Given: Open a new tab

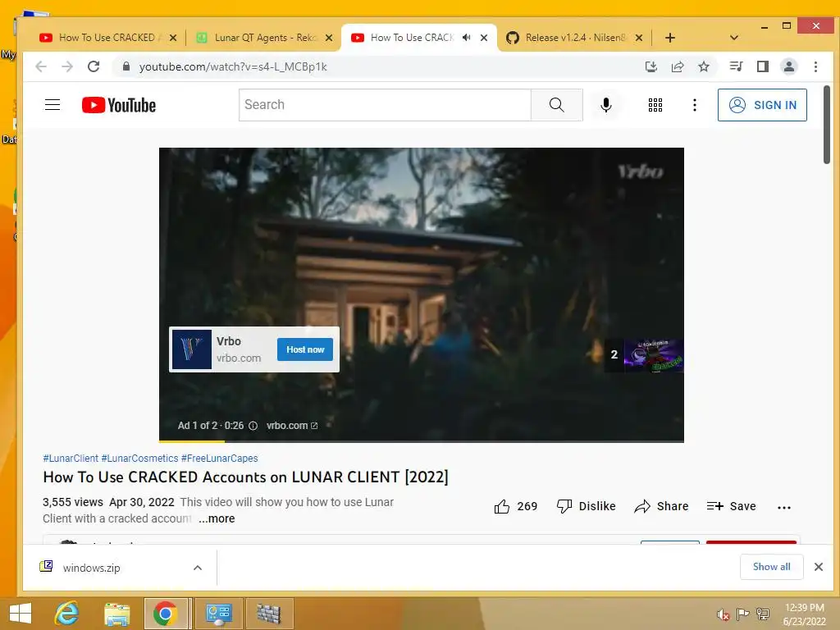Looking at the screenshot, I should click(669, 38).
